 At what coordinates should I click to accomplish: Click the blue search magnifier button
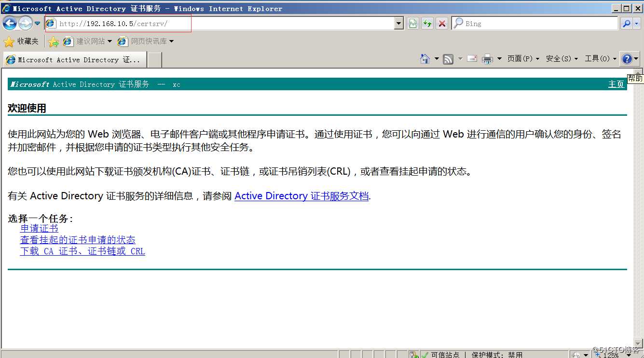point(626,23)
